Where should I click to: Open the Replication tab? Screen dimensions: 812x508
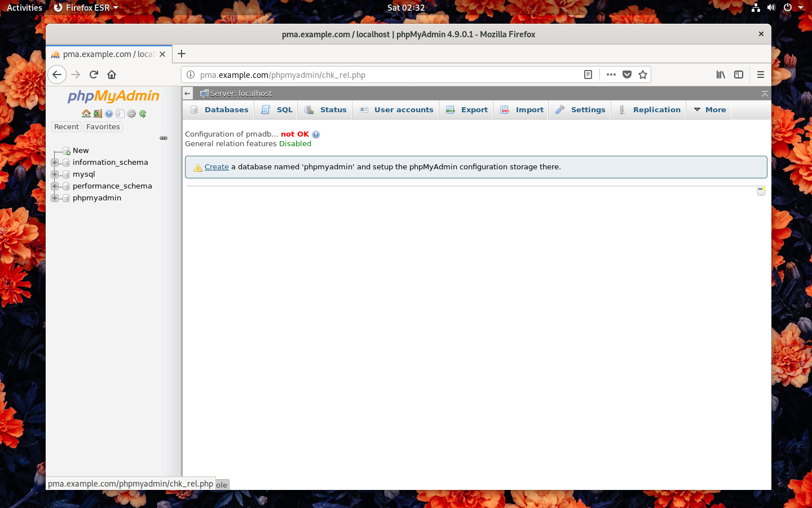[650, 110]
